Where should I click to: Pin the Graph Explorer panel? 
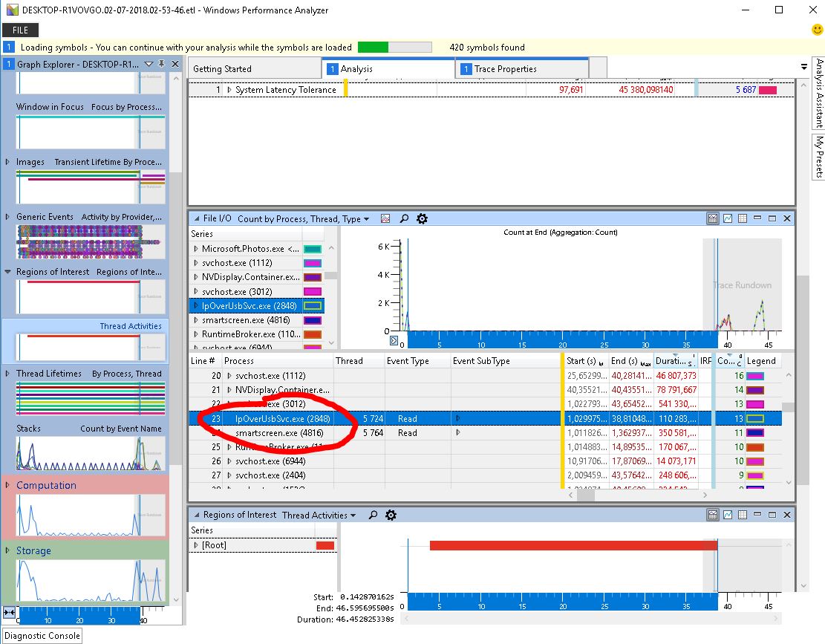point(162,64)
